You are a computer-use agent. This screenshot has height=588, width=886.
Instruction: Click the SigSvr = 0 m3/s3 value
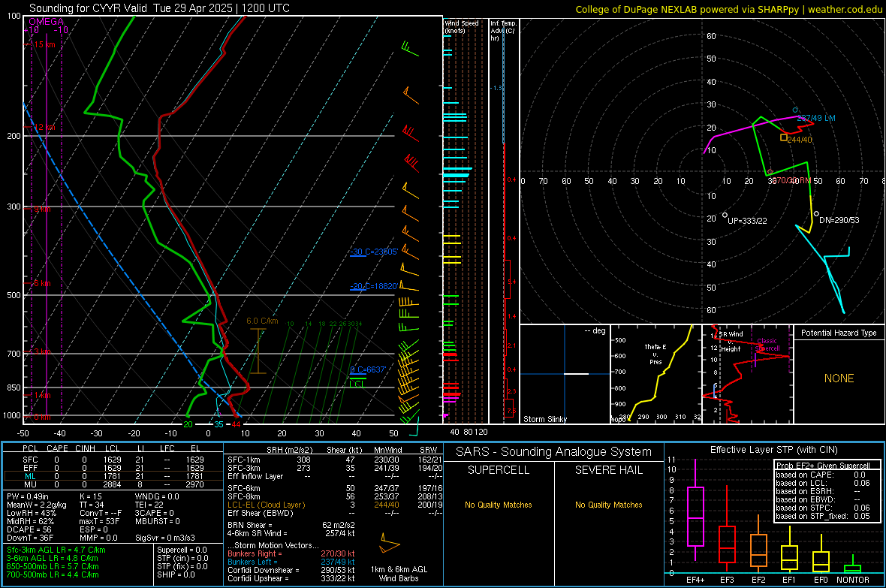tap(165, 538)
